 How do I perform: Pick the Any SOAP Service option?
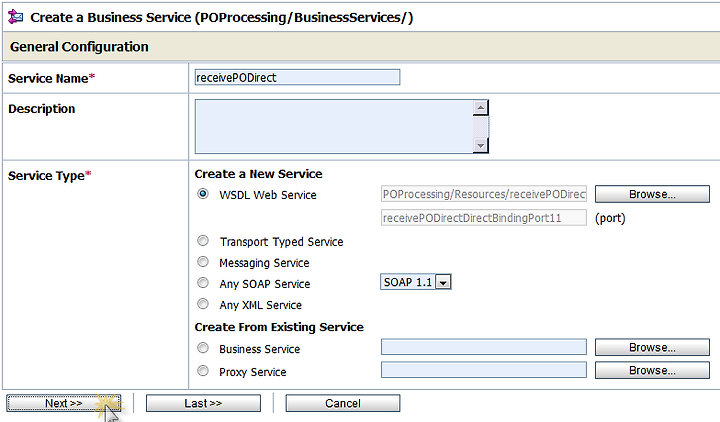(202, 283)
